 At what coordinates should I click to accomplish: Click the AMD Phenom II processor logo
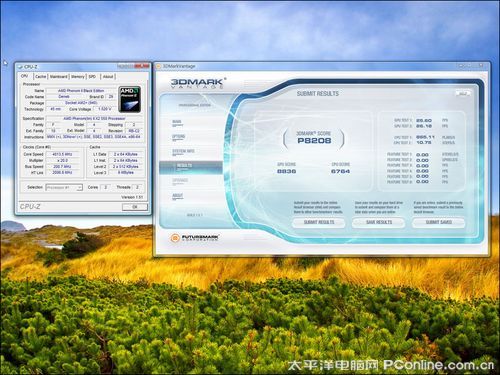129,99
